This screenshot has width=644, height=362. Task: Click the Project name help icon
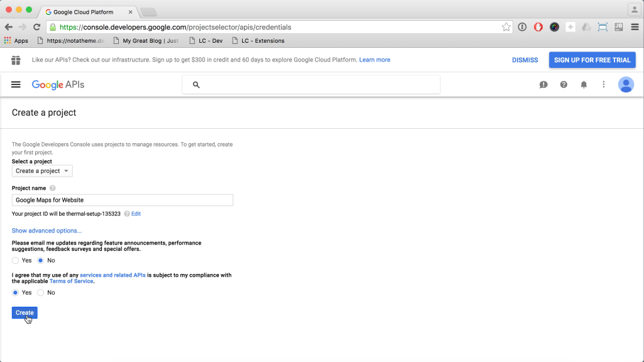(53, 188)
